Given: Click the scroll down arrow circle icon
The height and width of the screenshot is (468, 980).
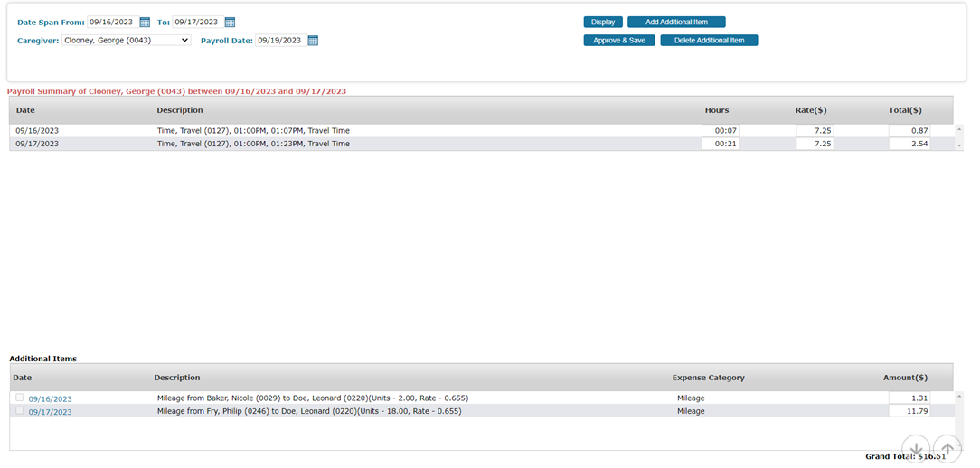Looking at the screenshot, I should click(916, 449).
